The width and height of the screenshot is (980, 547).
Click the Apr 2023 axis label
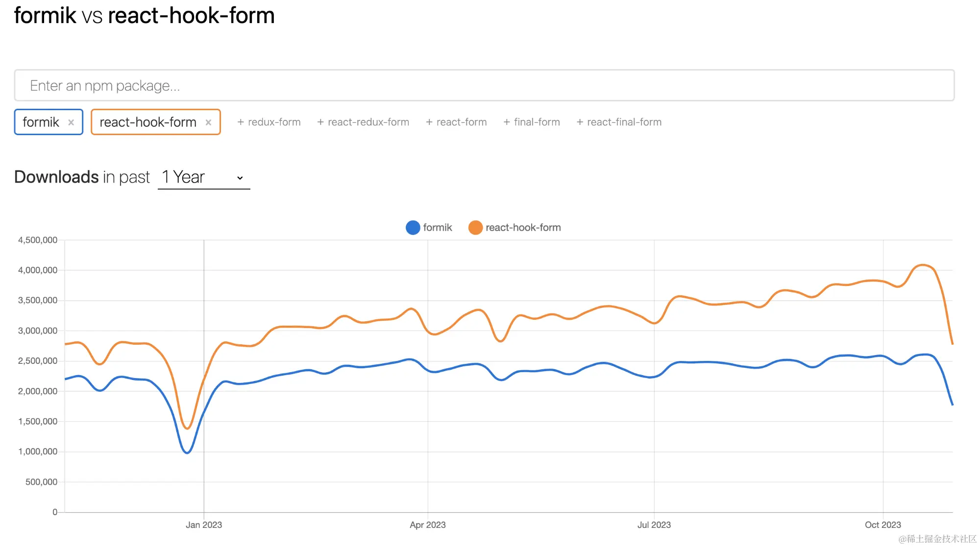point(428,525)
